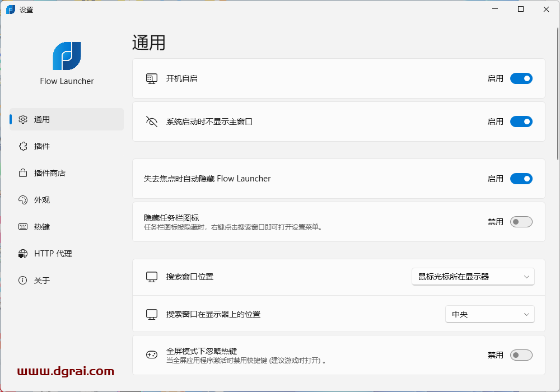Click the palette 外观 icon
The width and height of the screenshot is (560, 392).
coord(23,200)
